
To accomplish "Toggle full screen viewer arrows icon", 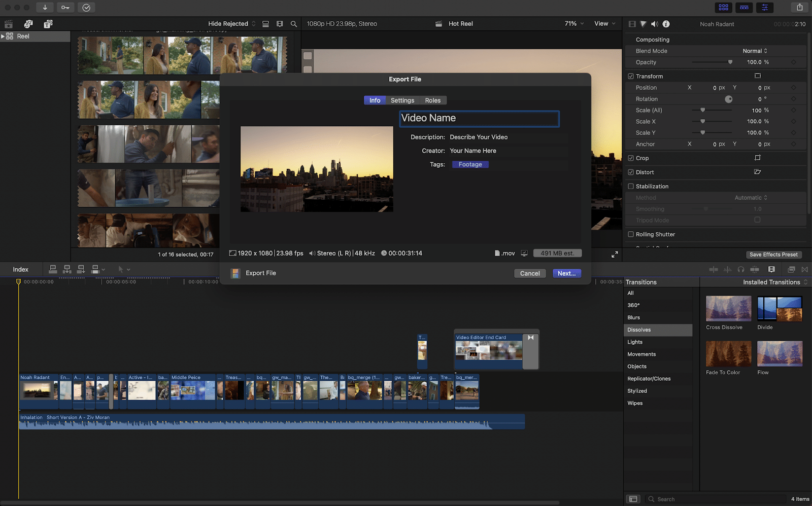I will [x=615, y=254].
